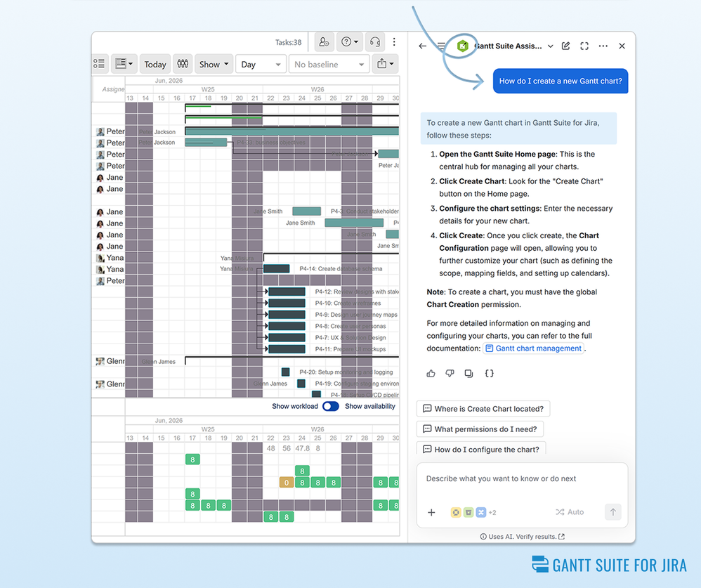Click the curly braces source icon
This screenshot has height=588, width=701.
(x=489, y=373)
